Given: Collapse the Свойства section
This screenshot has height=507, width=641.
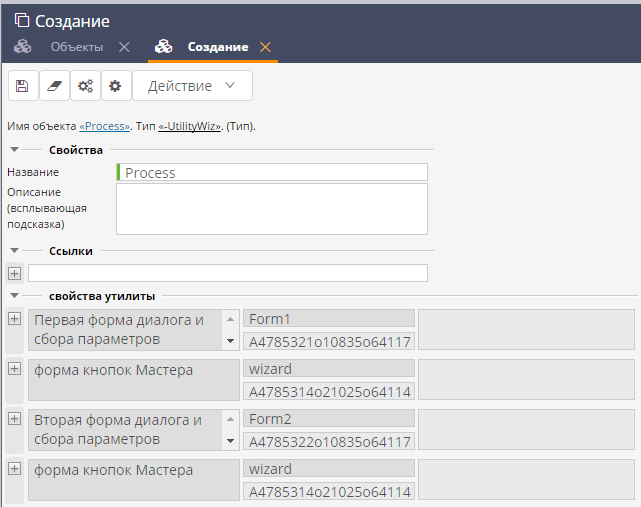Looking at the screenshot, I should (x=15, y=150).
